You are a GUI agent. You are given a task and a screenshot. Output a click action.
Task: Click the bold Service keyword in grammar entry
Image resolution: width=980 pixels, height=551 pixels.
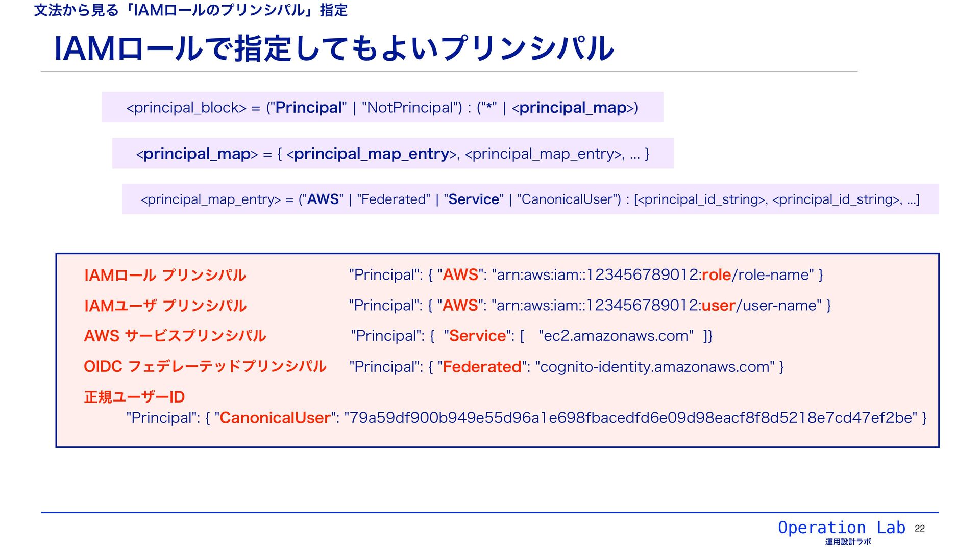tap(474, 199)
